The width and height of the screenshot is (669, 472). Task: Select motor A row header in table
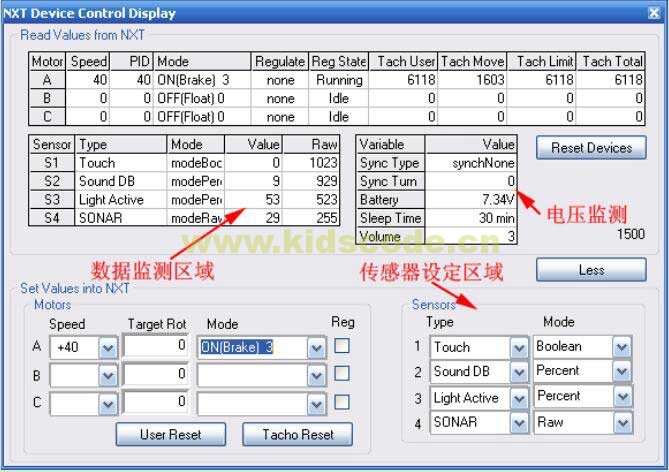click(x=47, y=80)
